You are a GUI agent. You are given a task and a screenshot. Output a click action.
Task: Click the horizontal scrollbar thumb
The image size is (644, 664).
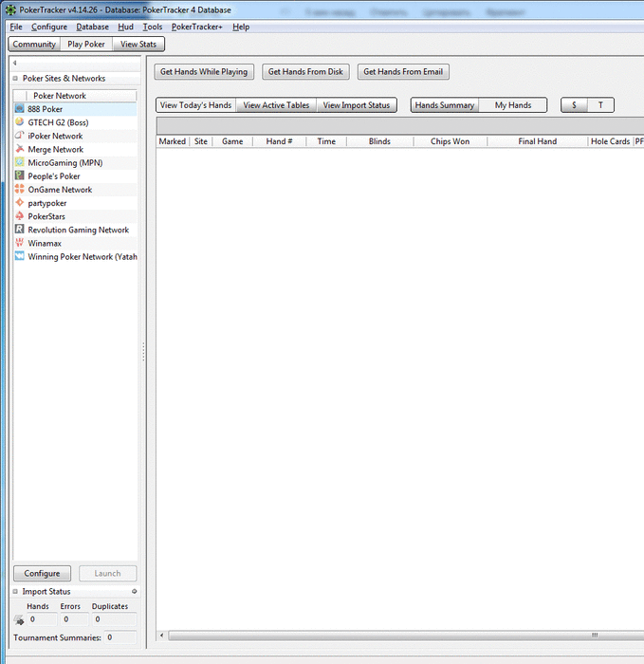click(407, 636)
